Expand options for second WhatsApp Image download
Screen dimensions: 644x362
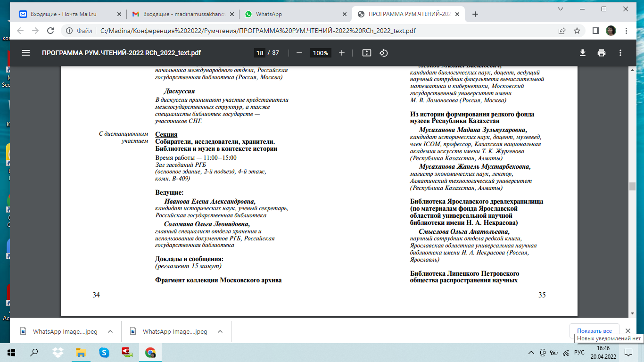220,331
